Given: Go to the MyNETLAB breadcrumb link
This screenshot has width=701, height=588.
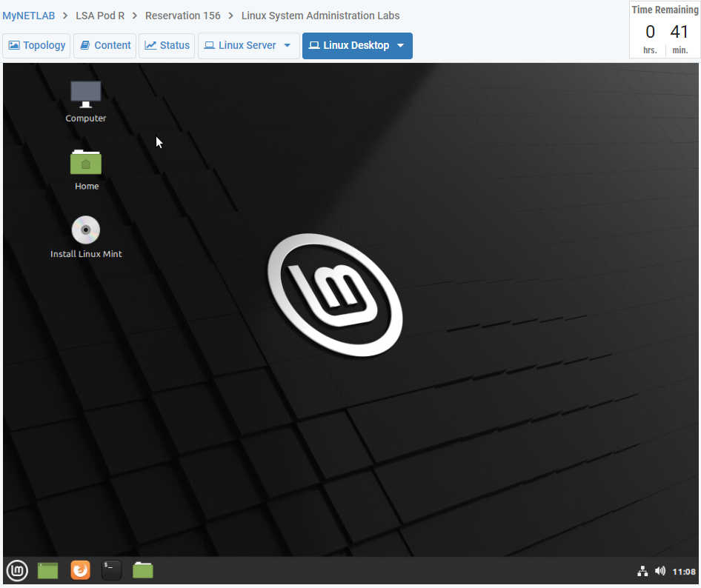Looking at the screenshot, I should pos(29,16).
